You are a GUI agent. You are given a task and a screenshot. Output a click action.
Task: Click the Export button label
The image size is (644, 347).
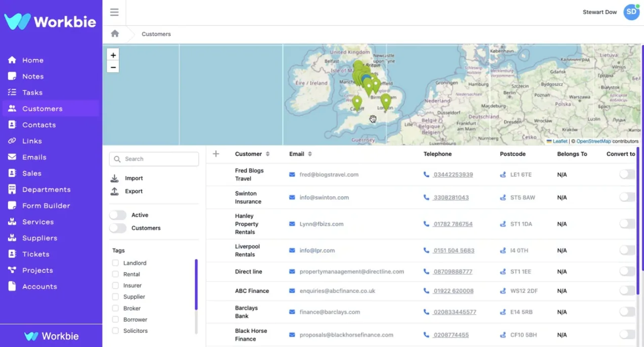click(134, 191)
